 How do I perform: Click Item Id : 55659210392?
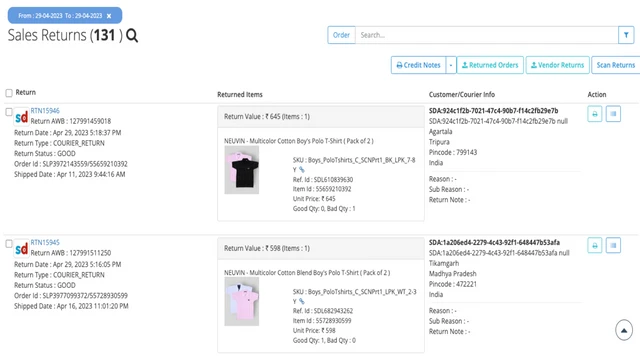coord(322,189)
